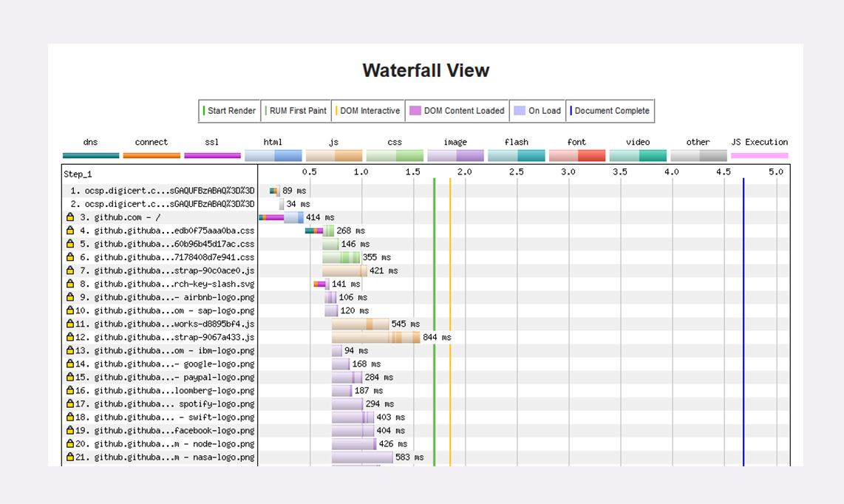Click the Step_1 label
The image size is (844, 504).
[x=78, y=174]
